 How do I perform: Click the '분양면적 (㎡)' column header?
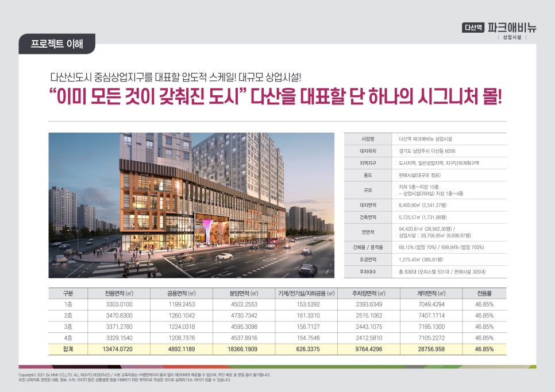[x=244, y=293]
